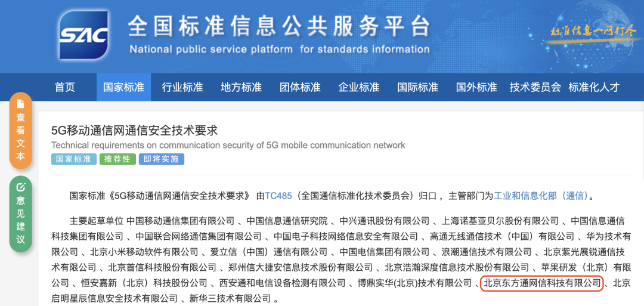The image size is (644, 306).
Task: Click the highlighted 北京东方通网信科技有限公司 text
Action: click(542, 283)
